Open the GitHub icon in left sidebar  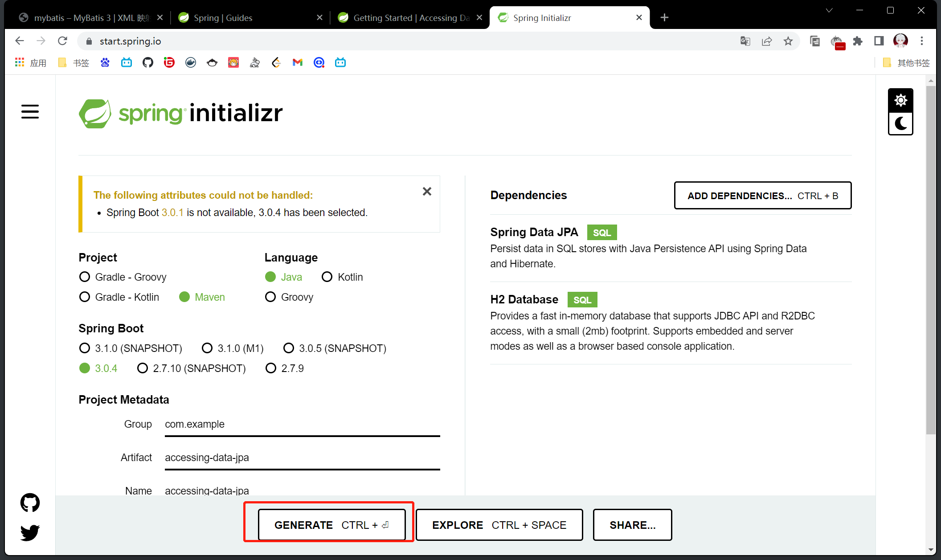(30, 503)
